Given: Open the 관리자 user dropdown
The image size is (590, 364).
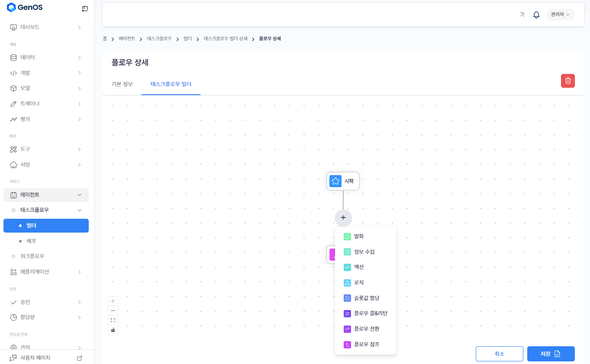Looking at the screenshot, I should point(560,15).
